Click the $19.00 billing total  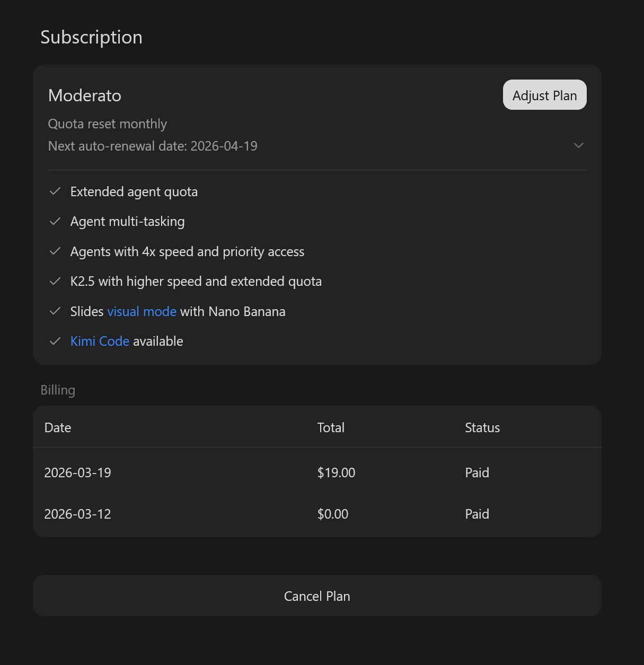click(x=336, y=472)
